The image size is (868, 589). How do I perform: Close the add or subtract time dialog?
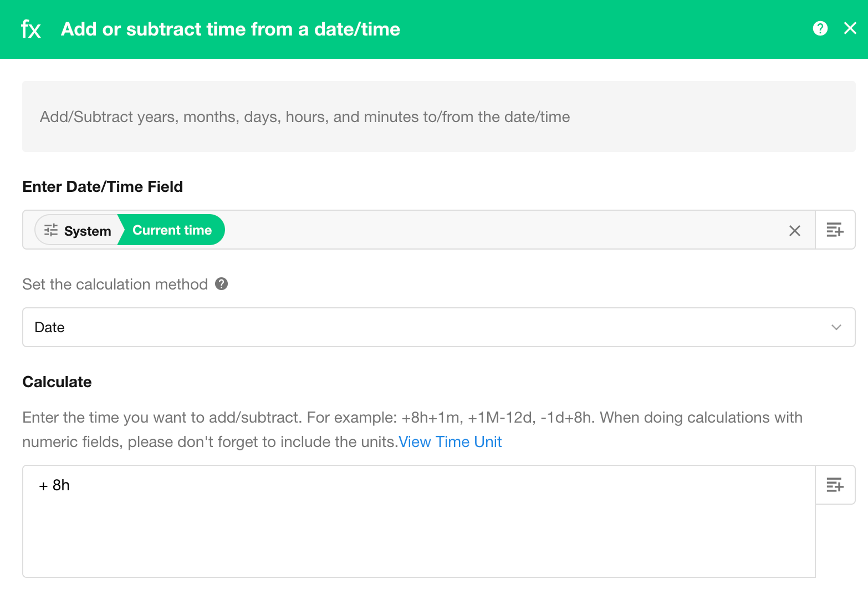[x=850, y=28]
